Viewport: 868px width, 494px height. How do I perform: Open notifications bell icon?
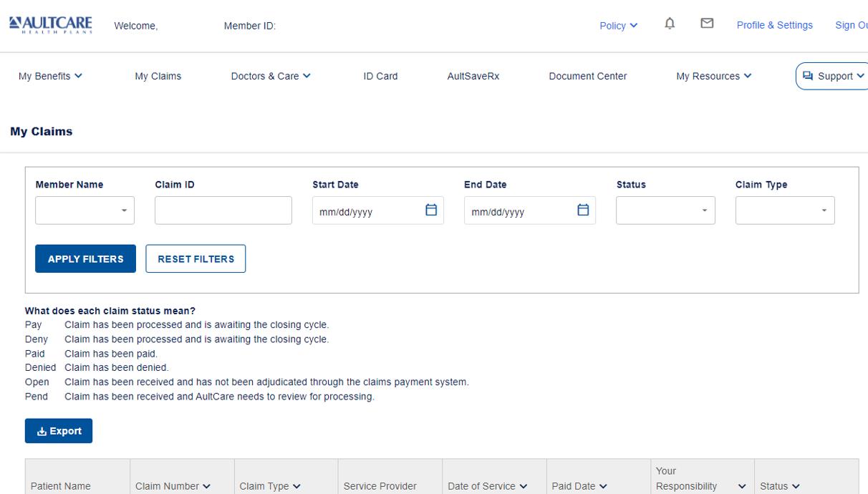[670, 24]
